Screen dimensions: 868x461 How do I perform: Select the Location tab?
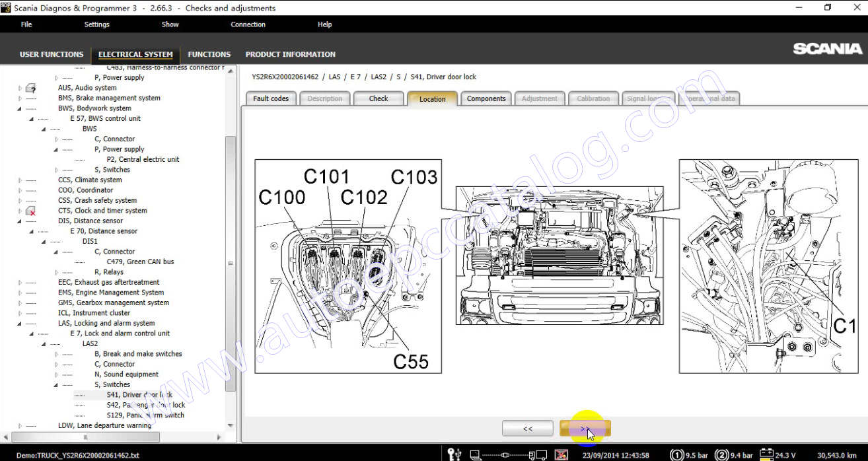[433, 99]
